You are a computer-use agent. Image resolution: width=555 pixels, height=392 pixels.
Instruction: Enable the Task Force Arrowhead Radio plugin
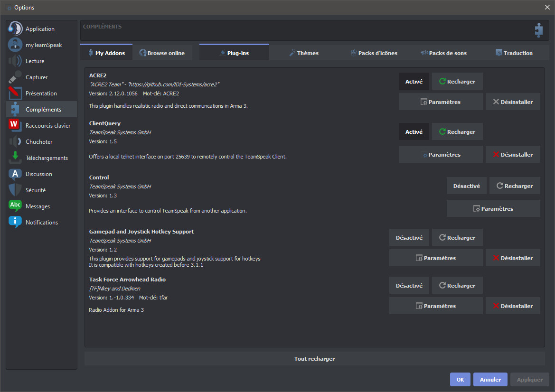coord(409,286)
